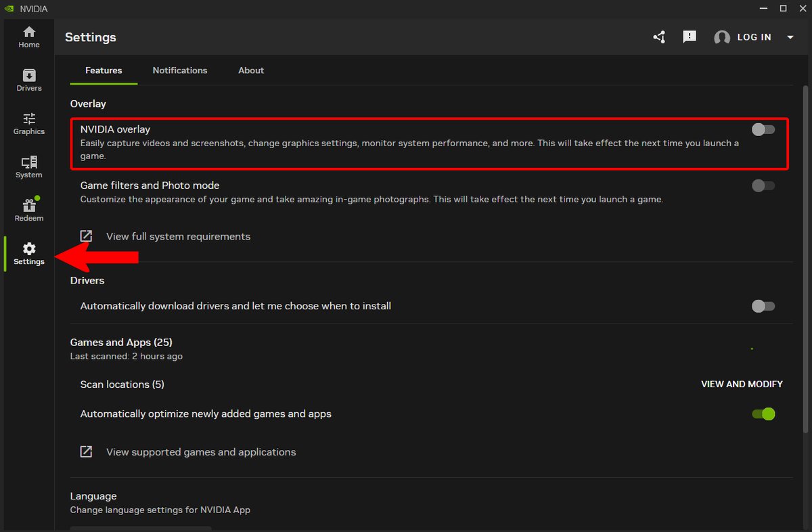Image resolution: width=812 pixels, height=532 pixels.
Task: Open the About tab
Action: [250, 70]
